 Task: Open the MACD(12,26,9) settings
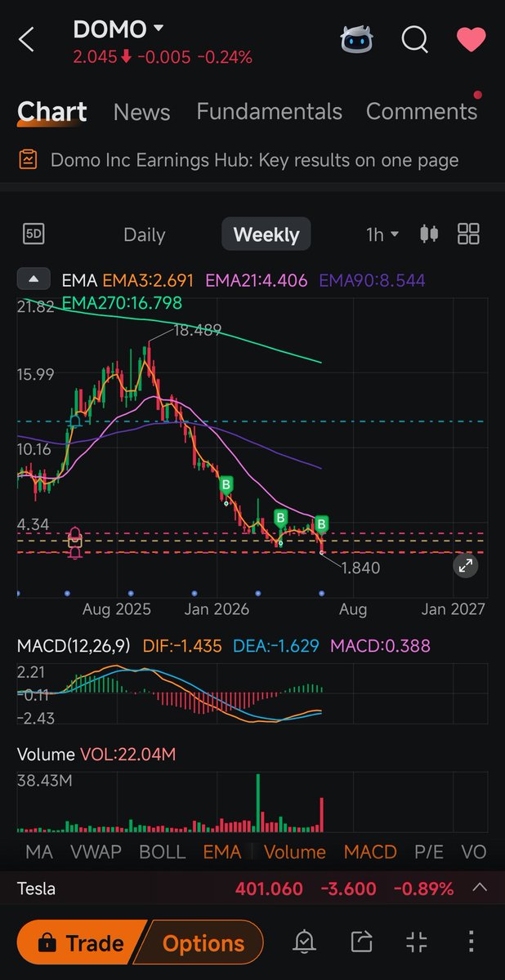pyautogui.click(x=74, y=646)
